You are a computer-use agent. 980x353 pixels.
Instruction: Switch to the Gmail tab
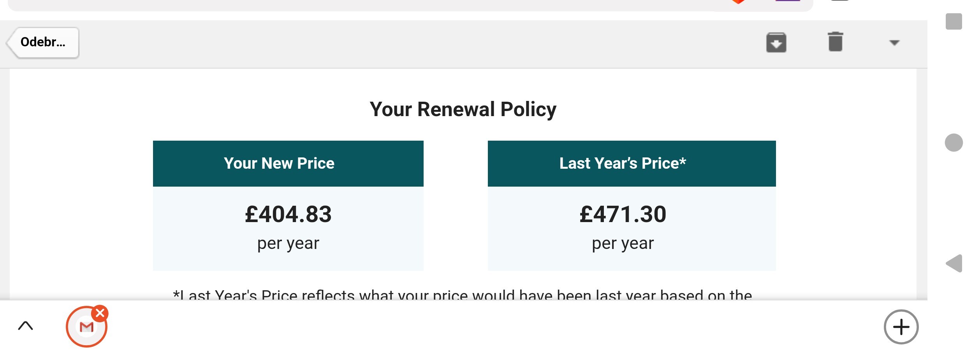click(86, 327)
